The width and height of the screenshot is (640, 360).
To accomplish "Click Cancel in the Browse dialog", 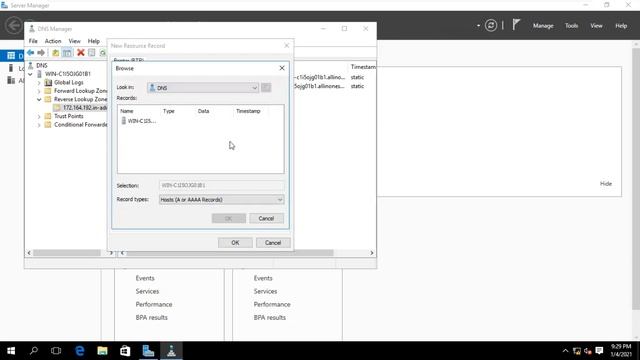I will pyautogui.click(x=266, y=218).
